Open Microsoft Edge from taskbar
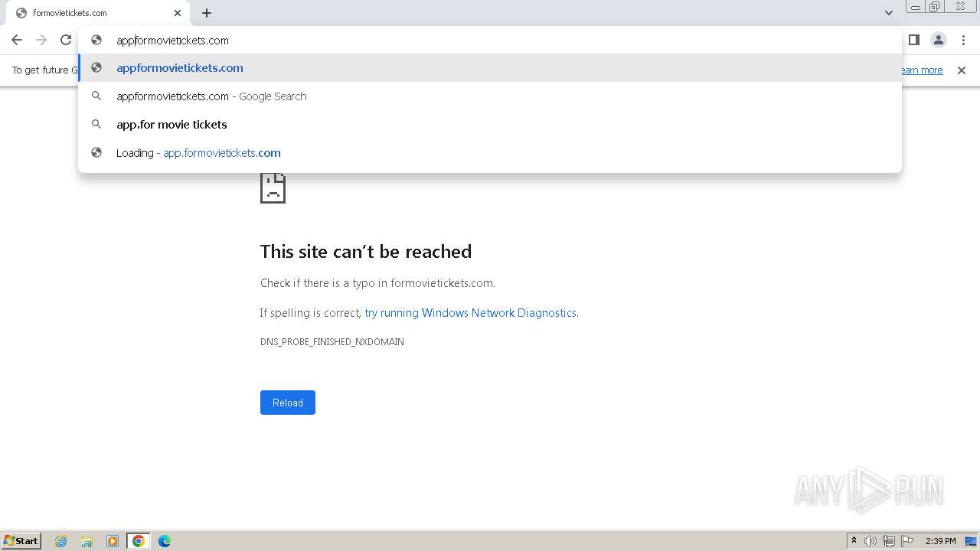 tap(165, 541)
